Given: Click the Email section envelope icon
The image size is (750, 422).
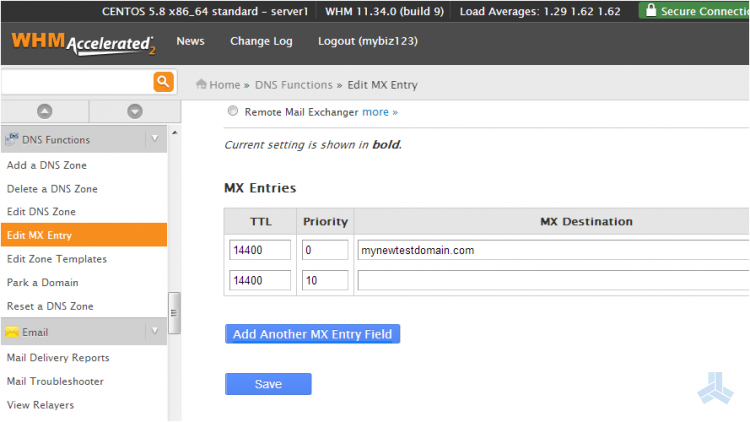Looking at the screenshot, I should pos(12,332).
